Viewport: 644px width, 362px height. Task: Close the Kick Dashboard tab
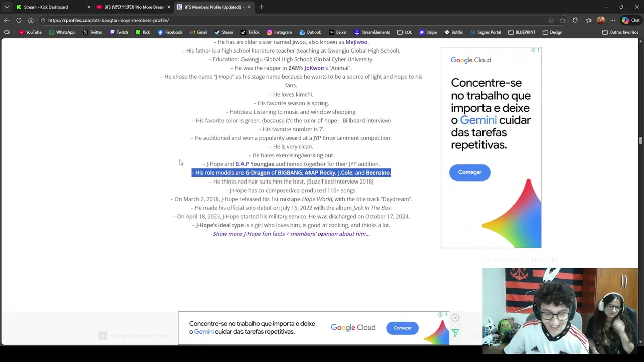(89, 7)
